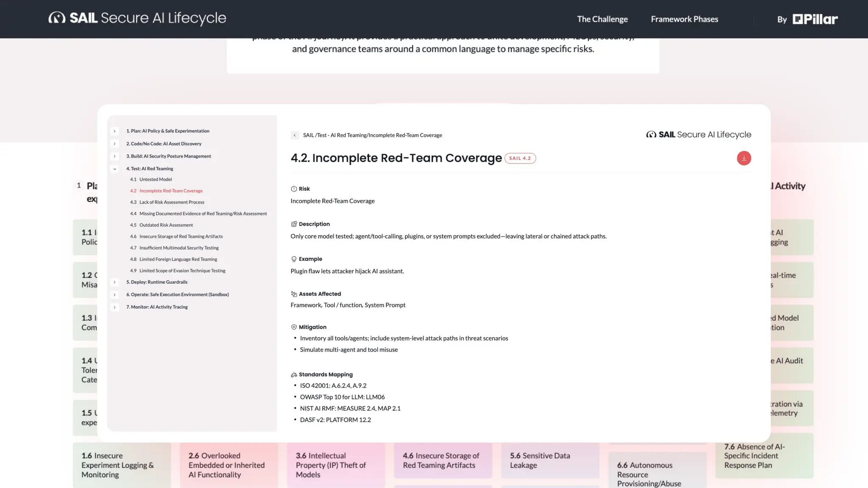This screenshot has height=488, width=868.
Task: Click the Standards Mapping scale icon
Action: click(x=294, y=374)
